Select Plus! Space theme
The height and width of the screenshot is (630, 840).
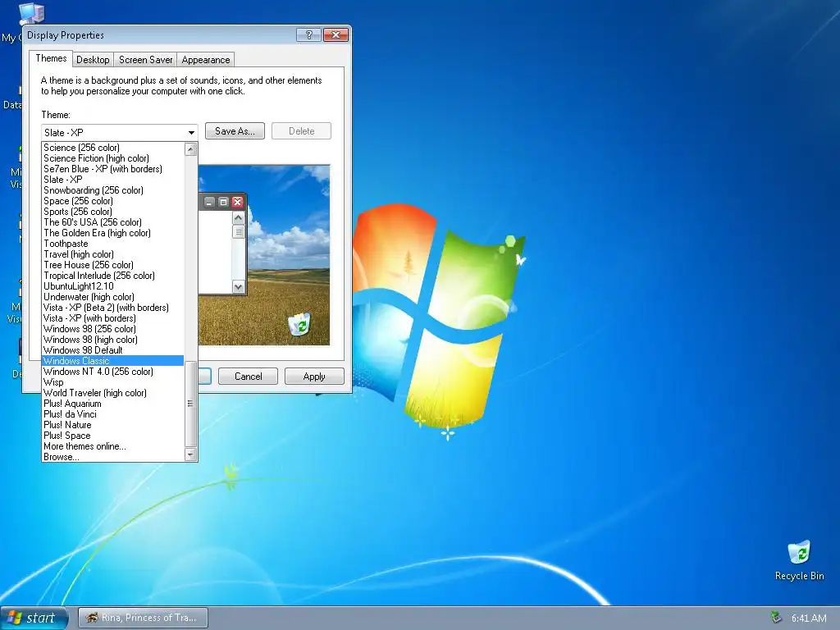pyautogui.click(x=113, y=436)
